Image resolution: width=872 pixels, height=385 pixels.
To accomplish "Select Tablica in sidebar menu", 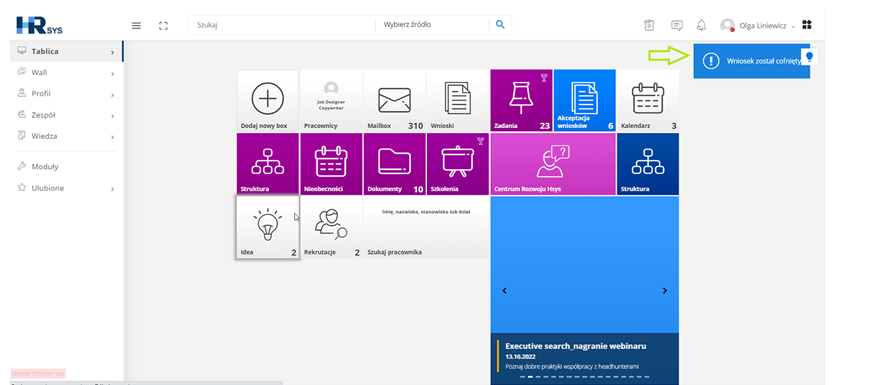I will coord(66,51).
